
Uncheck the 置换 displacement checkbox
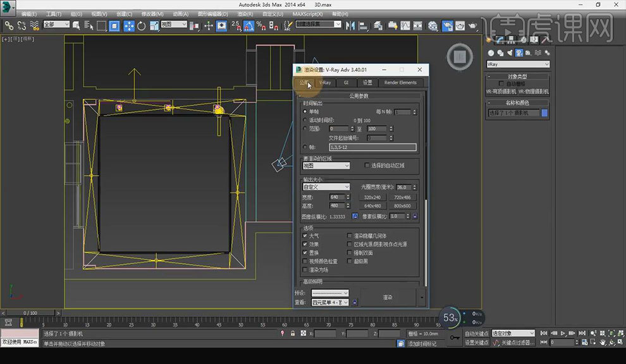point(305,253)
